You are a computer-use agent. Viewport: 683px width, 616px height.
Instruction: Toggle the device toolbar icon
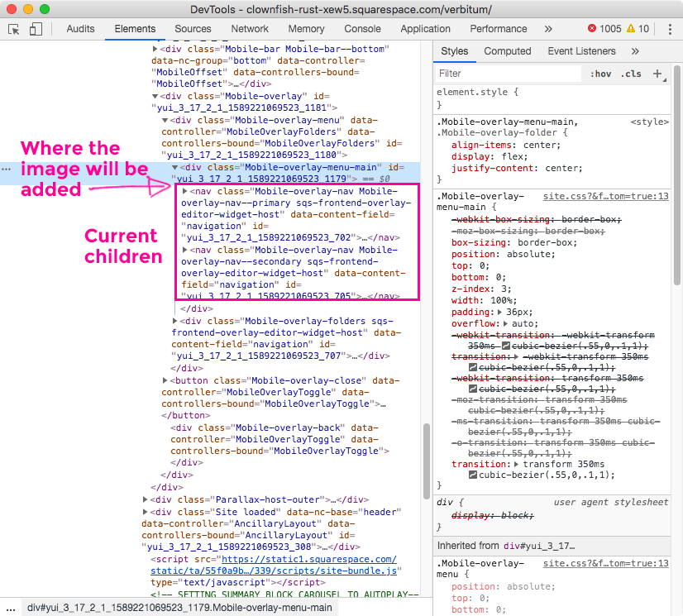(x=36, y=29)
